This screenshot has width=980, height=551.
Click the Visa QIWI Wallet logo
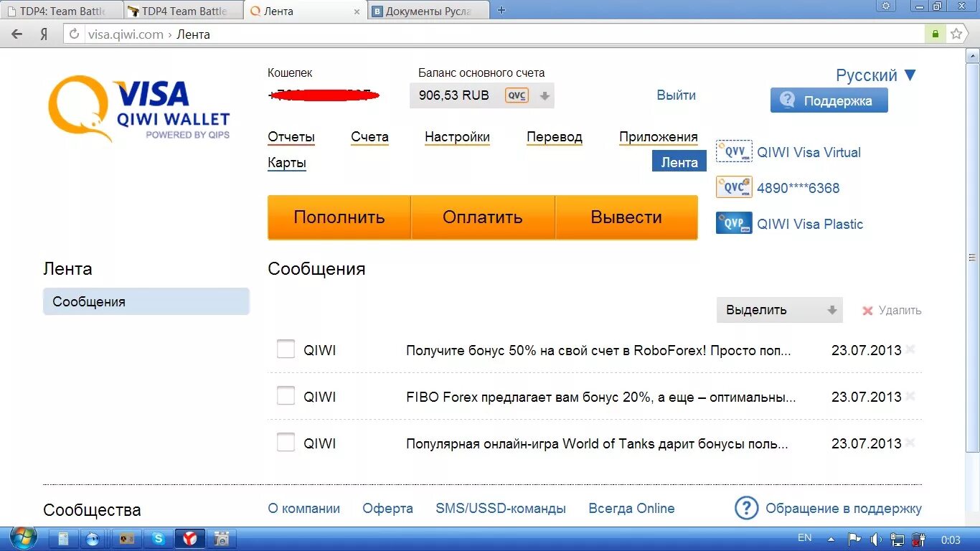(x=138, y=109)
